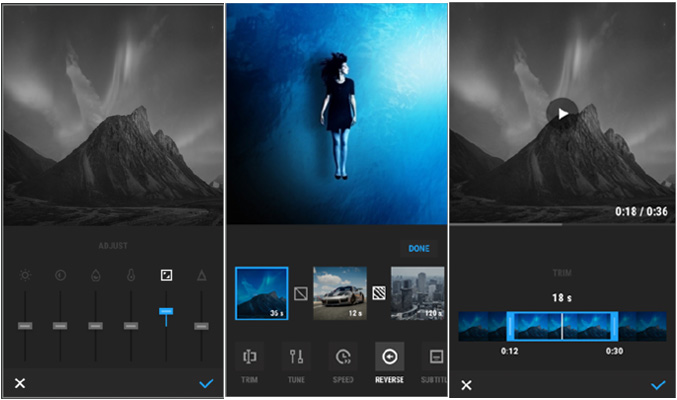
Task: Select the temperature thermometer icon in Adjust
Action: pos(131,275)
